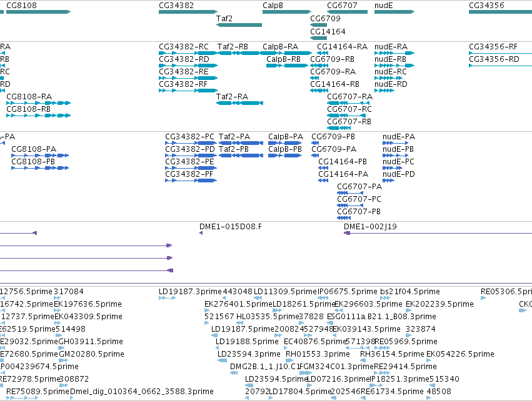Select the CalpB-PA protein
The image size is (532, 401).
[286, 137]
